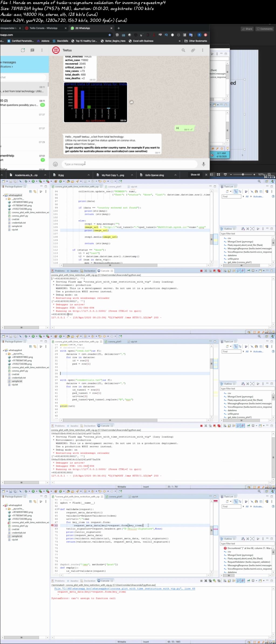Start a new chat with the message icon
The height and width of the screenshot is (644, 276).
tap(32, 50)
